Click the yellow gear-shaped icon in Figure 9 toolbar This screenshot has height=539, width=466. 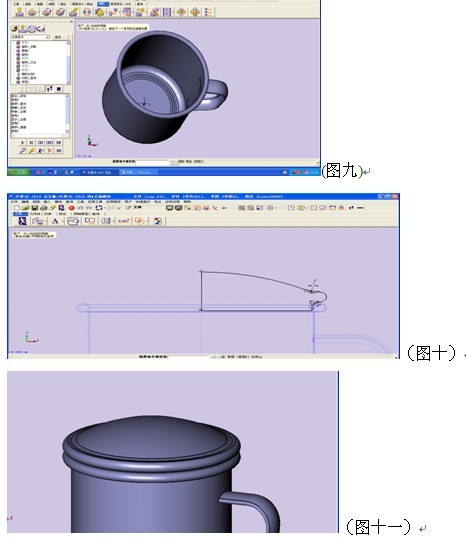tap(100, 12)
